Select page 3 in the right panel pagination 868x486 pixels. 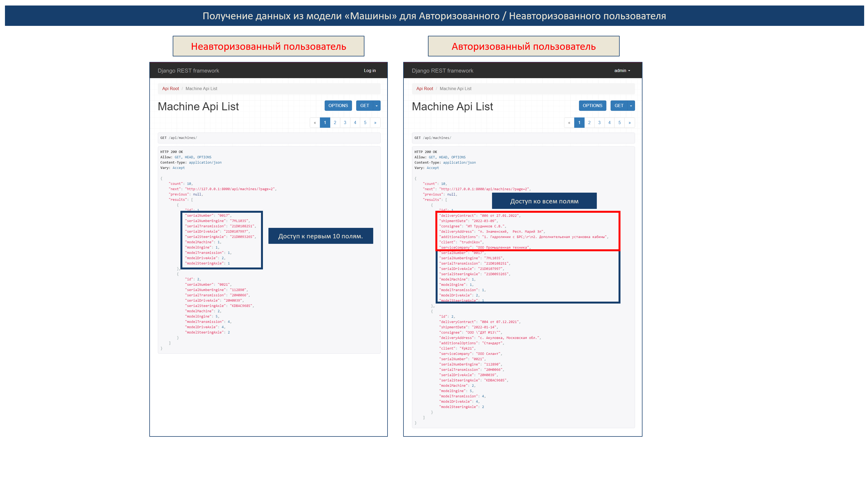click(600, 122)
